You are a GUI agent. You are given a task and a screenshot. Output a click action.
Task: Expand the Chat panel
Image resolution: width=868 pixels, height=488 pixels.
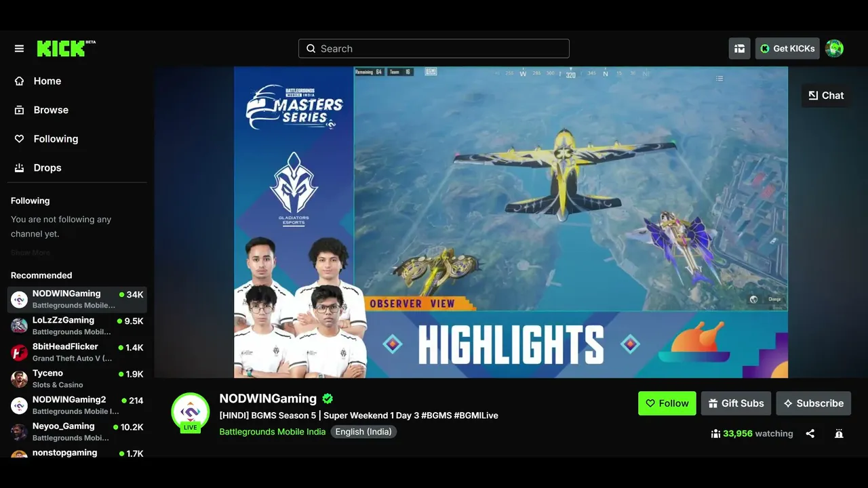point(826,96)
